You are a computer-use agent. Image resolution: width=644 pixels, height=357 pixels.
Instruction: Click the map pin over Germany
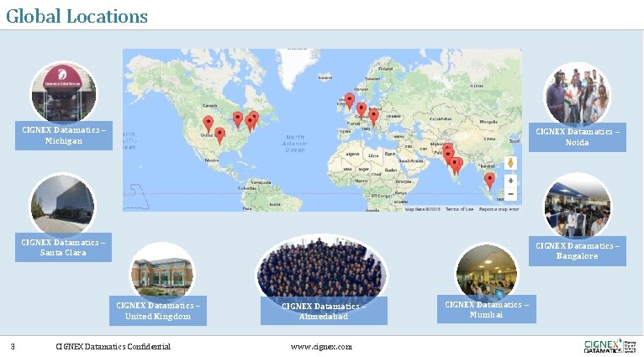[x=362, y=110]
